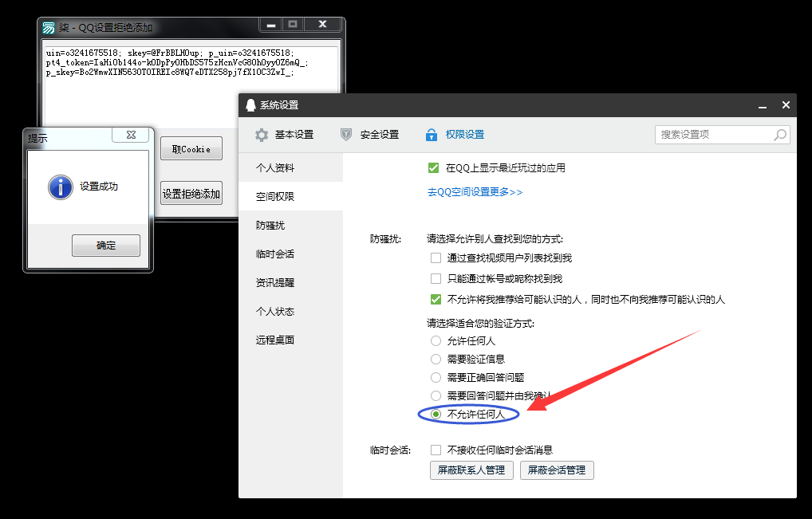Select 需要正确回答问题 radio button

tap(436, 378)
